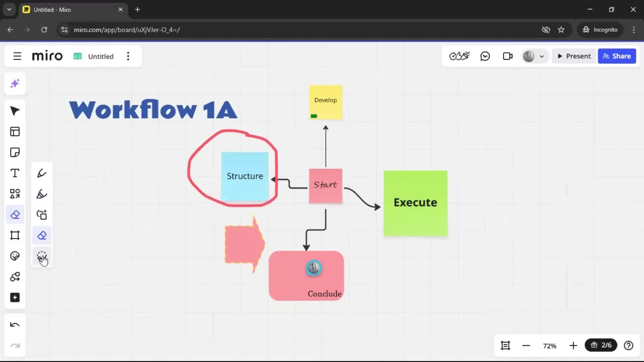Click the Incognito indicator
The height and width of the screenshot is (362, 644).
(600, 30)
